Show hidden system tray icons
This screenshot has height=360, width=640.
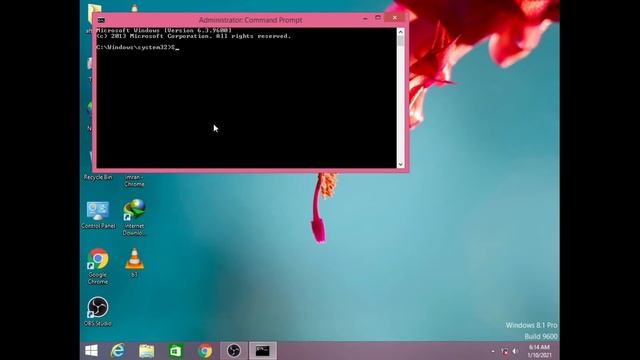click(493, 351)
